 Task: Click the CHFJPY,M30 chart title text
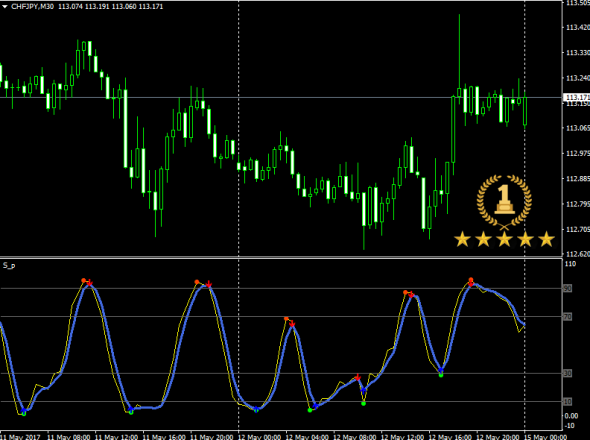coord(32,7)
